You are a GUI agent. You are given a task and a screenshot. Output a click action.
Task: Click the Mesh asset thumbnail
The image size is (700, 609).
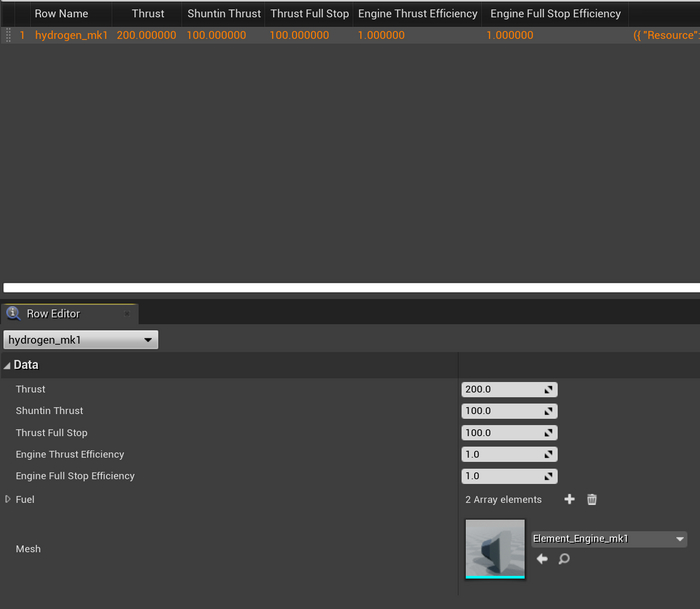point(495,548)
